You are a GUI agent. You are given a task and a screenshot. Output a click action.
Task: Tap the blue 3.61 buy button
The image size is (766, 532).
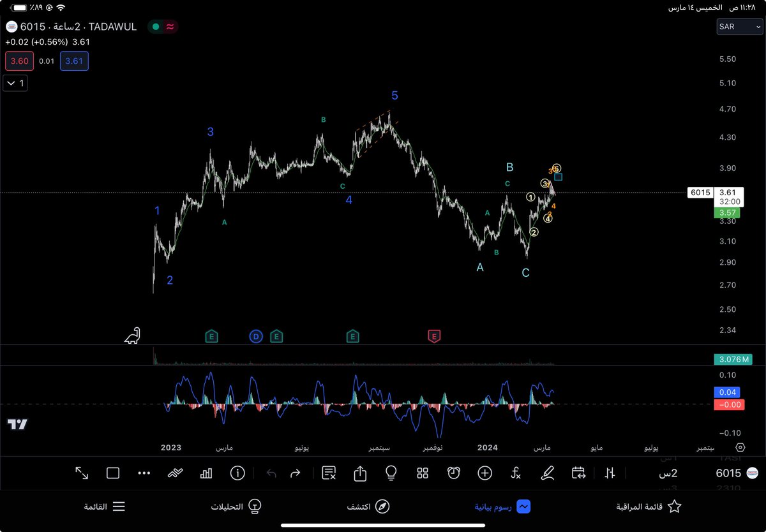click(x=74, y=61)
